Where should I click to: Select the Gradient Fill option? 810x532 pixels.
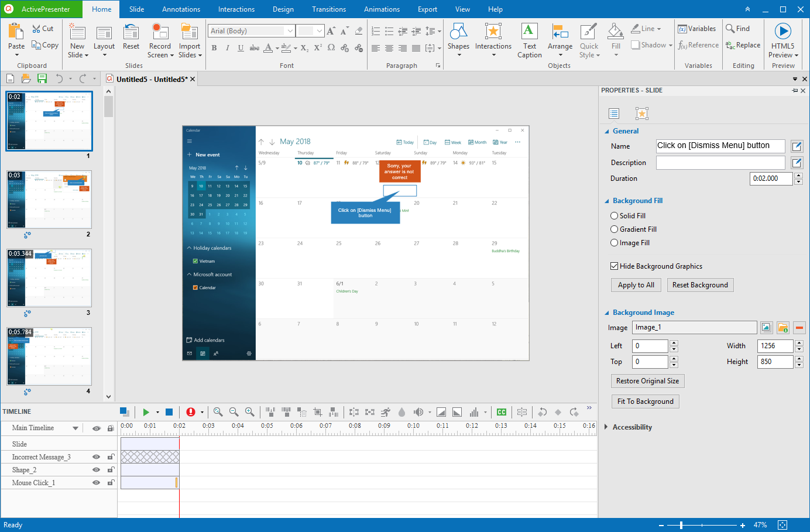coord(633,229)
